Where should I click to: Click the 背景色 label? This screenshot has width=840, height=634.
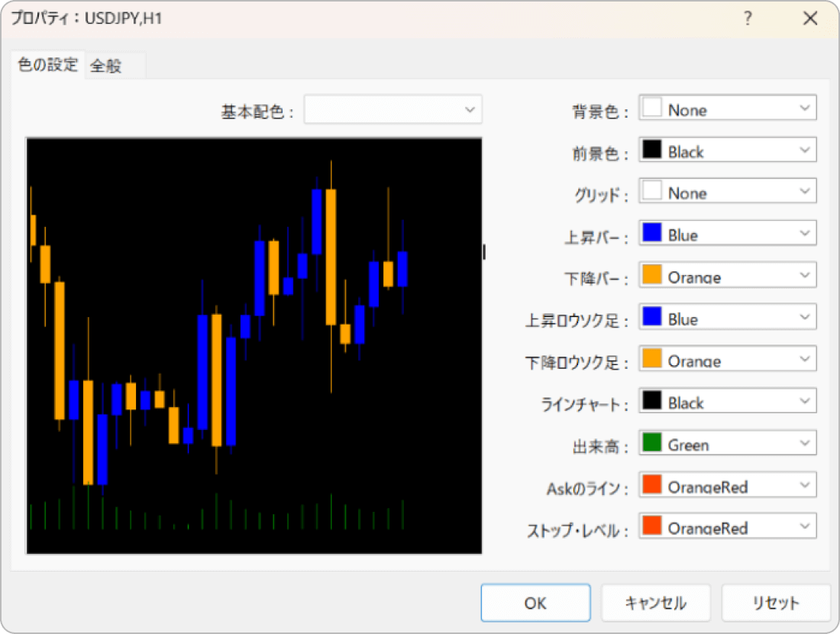600,112
